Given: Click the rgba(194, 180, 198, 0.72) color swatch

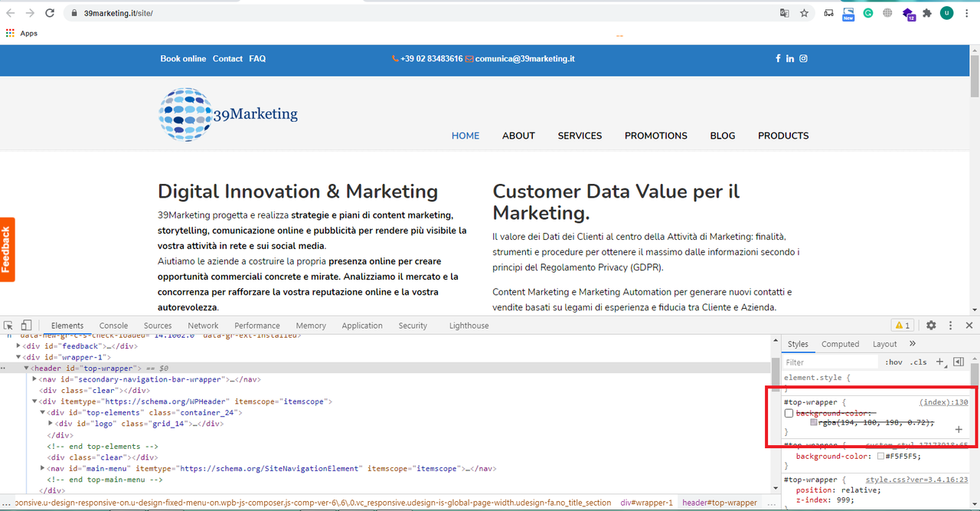Looking at the screenshot, I should (814, 422).
